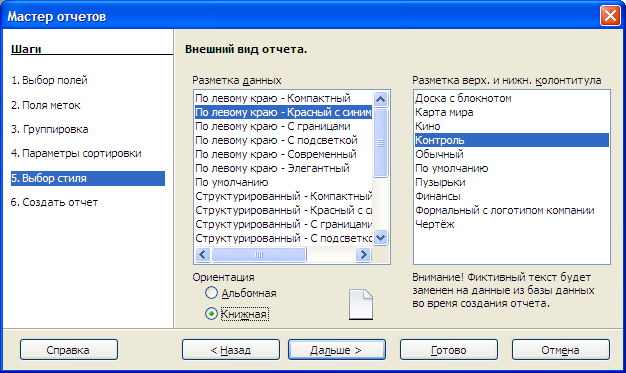Pick Структурированный - Компактный data layout
This screenshot has height=373, width=626.
coord(283,196)
